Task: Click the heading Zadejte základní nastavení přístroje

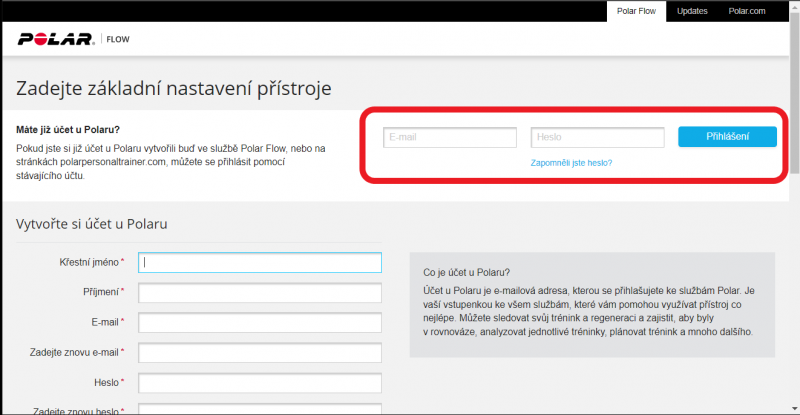Action: tap(173, 88)
